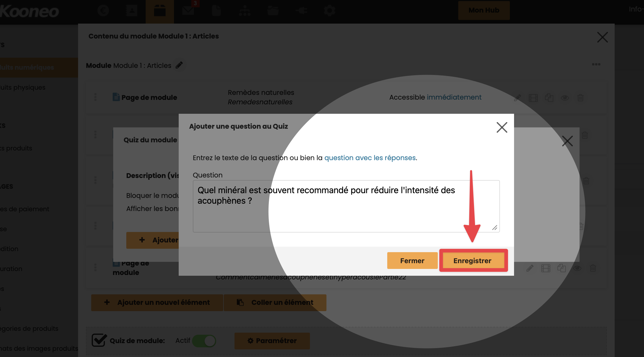Open the plug integrations icon
The image size is (644, 357).
pos(301,11)
